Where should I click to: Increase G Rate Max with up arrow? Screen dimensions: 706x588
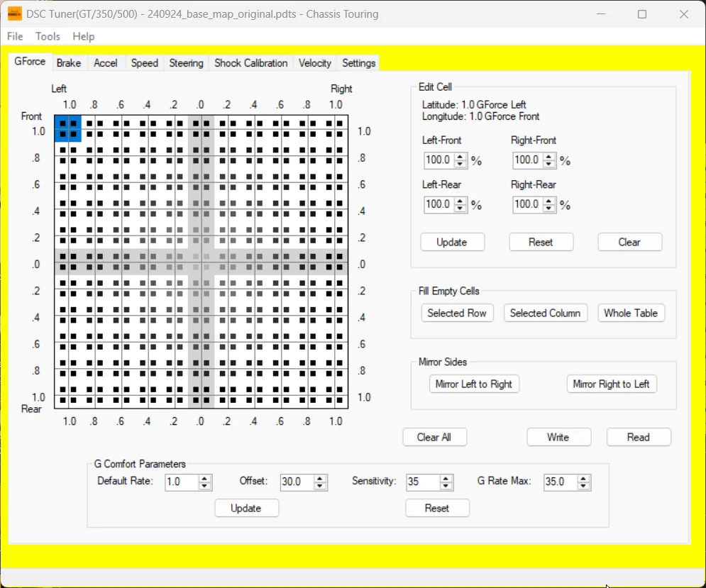583,479
